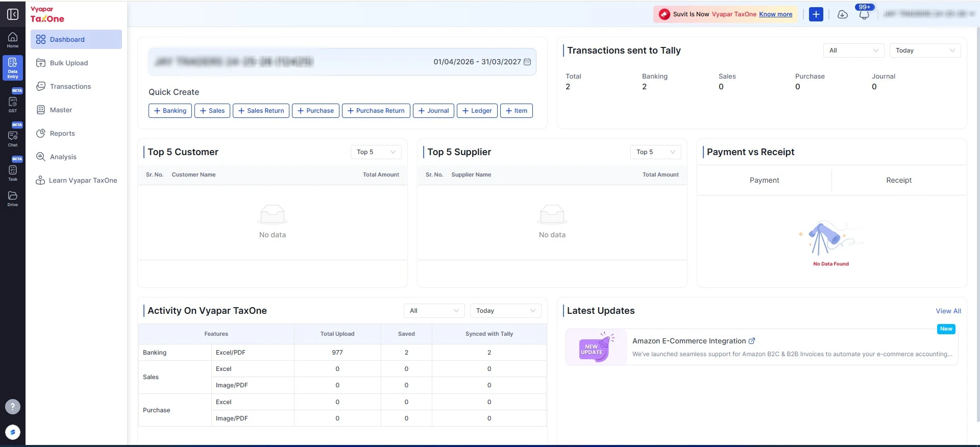
Task: Open Amazon E-Commerce Integration update title
Action: coord(689,341)
